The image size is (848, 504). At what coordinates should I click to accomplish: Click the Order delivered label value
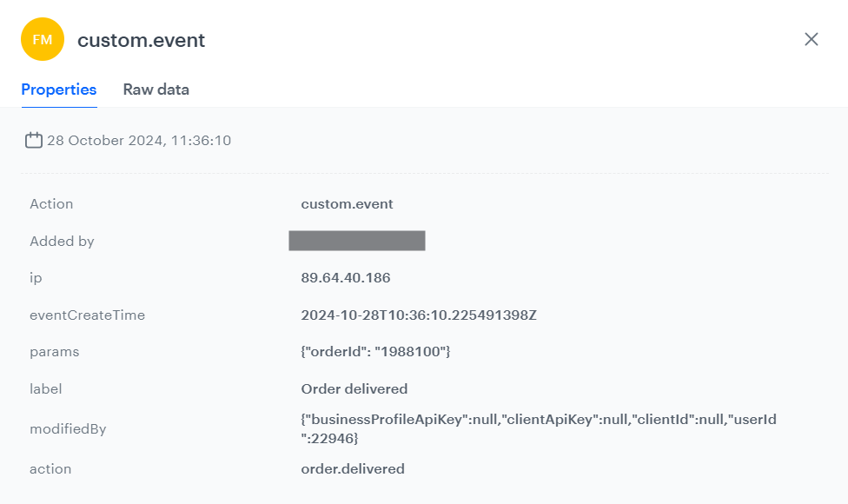click(x=353, y=388)
